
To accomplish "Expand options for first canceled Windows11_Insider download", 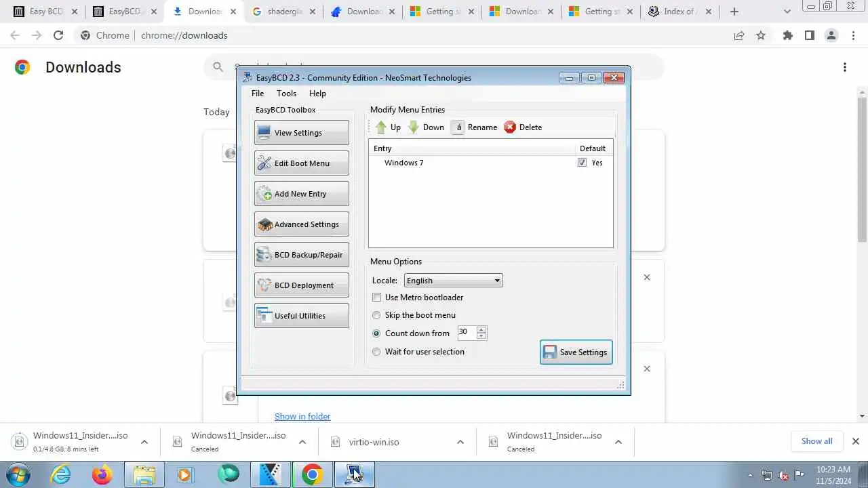I will (302, 442).
